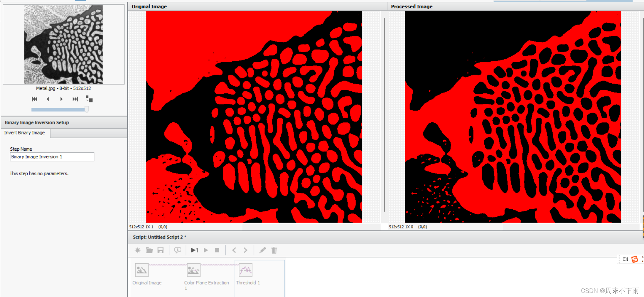Viewport: 644px width, 297px height.
Task: Click the image index slider handle
Action: (87, 109)
